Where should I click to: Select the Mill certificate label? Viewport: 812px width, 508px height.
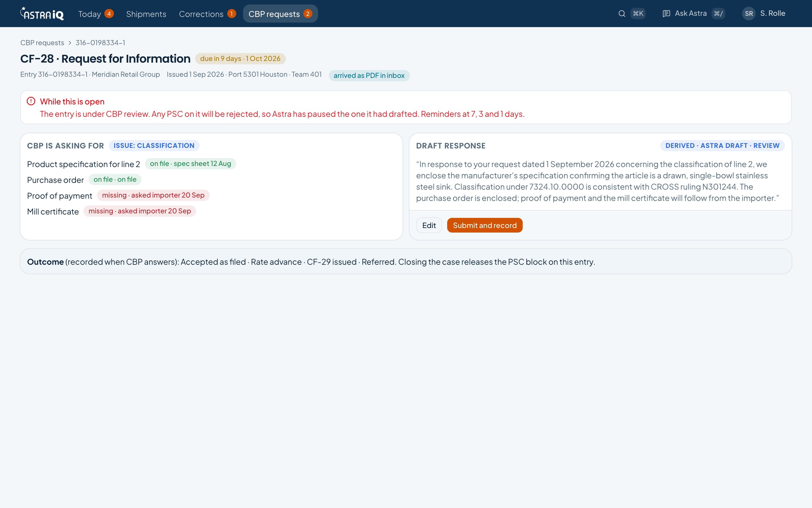tap(53, 211)
